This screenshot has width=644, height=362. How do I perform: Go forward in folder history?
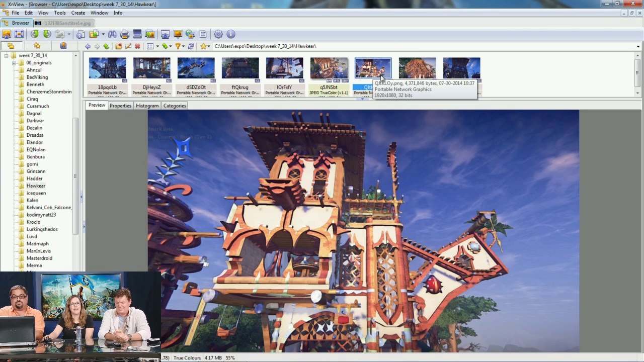(x=97, y=46)
